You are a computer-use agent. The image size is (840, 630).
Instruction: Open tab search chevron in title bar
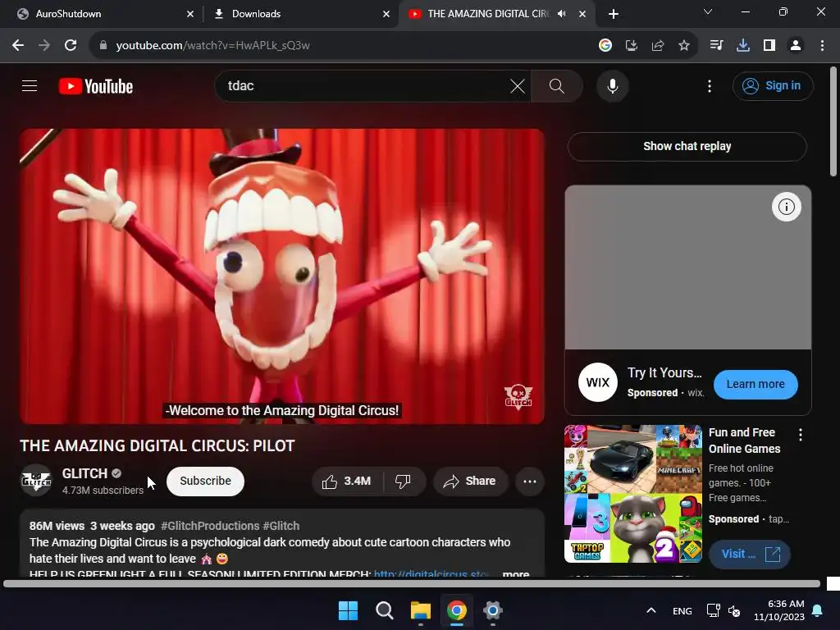[708, 11]
